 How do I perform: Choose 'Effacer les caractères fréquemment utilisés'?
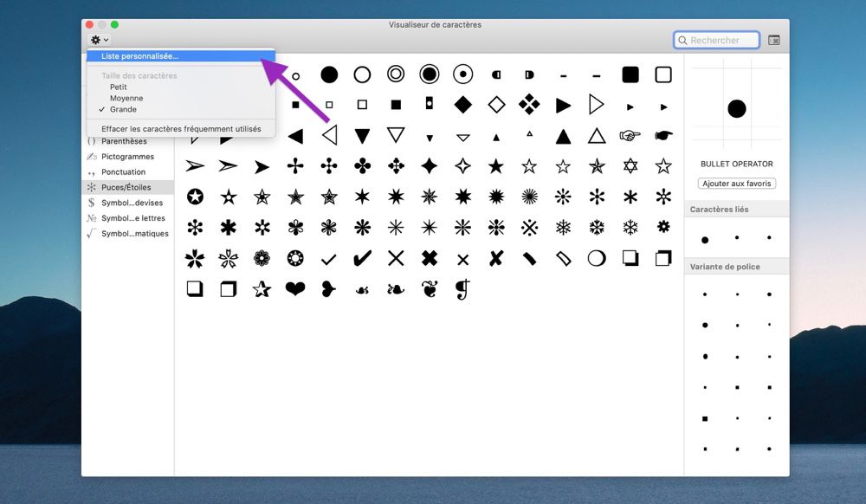click(x=181, y=129)
